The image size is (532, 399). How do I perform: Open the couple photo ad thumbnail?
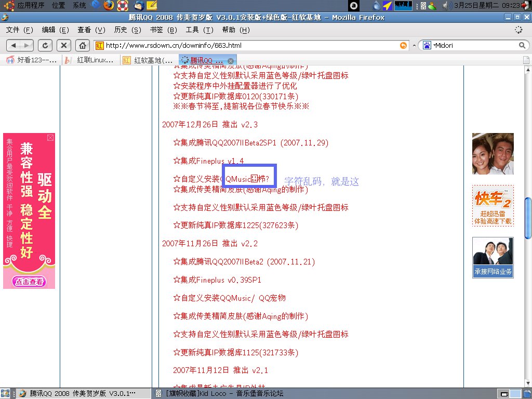pyautogui.click(x=493, y=154)
